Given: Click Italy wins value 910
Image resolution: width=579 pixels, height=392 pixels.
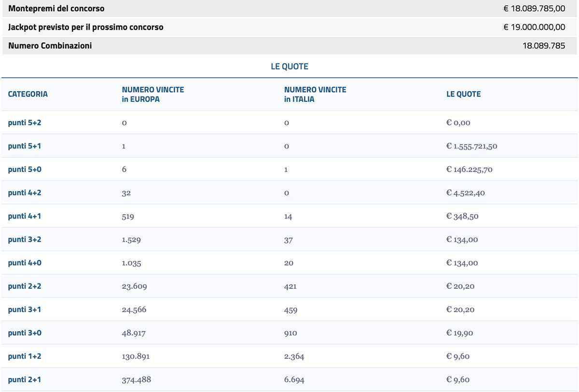Looking at the screenshot, I should click(x=290, y=333).
